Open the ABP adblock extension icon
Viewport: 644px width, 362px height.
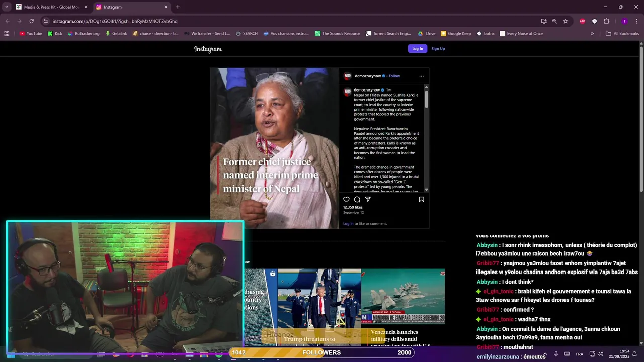582,21
